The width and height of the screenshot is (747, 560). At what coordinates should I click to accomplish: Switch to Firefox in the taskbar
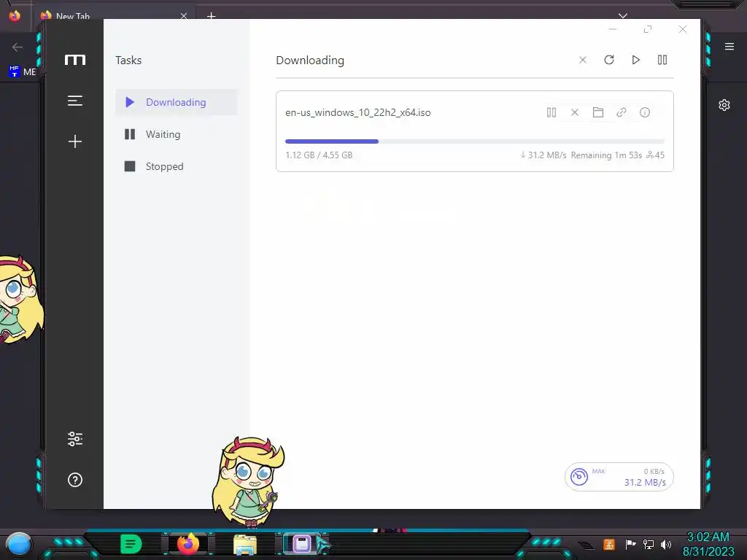pos(188,544)
